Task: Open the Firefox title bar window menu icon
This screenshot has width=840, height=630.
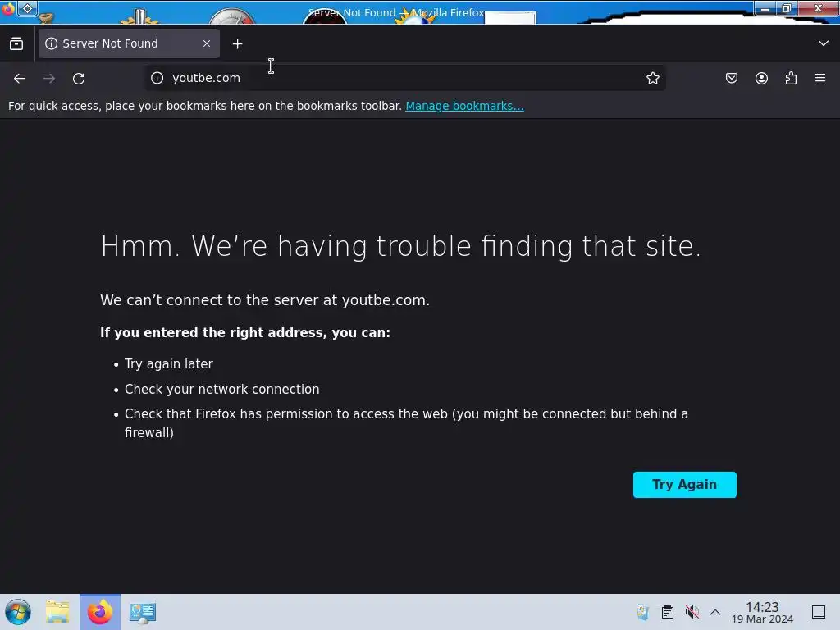Action: click(7, 8)
